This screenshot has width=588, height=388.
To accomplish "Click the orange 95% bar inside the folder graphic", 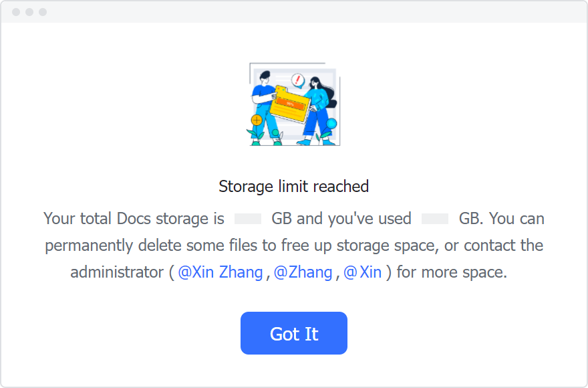I will tap(290, 104).
